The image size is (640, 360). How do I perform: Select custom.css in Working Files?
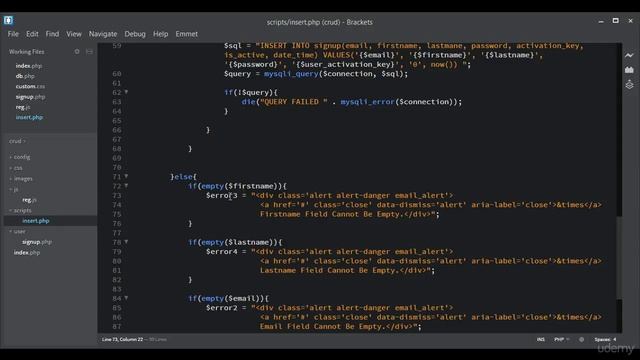click(x=30, y=87)
